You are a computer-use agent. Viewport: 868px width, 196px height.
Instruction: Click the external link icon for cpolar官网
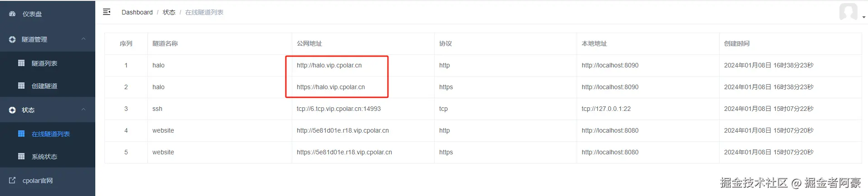[x=12, y=180]
